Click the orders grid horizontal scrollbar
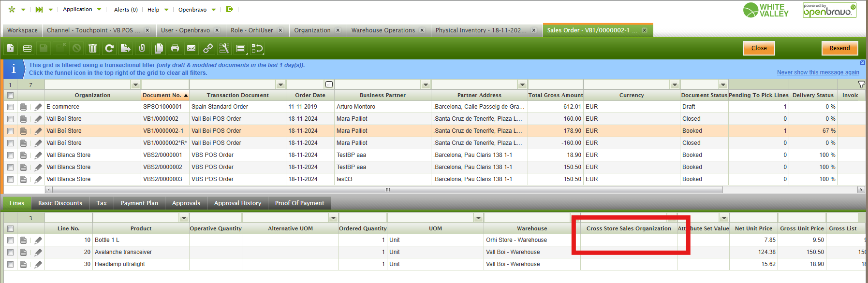The height and width of the screenshot is (283, 868). pyautogui.click(x=387, y=190)
